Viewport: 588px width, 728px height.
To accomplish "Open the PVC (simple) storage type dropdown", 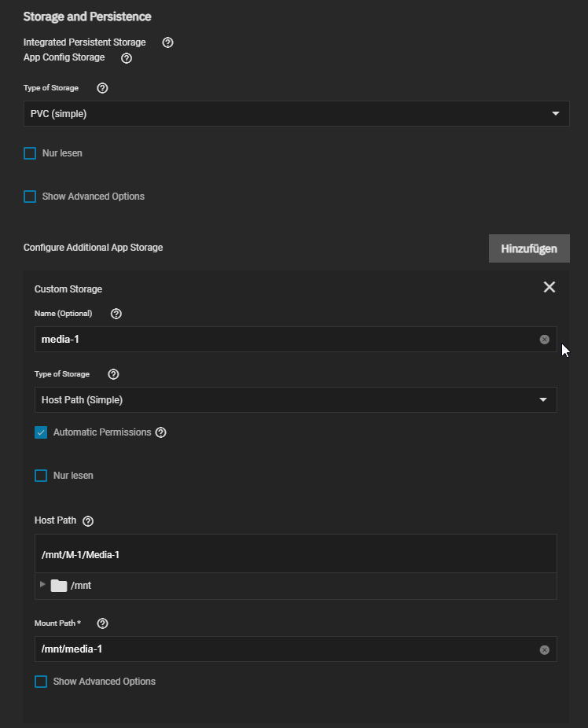I will tap(296, 114).
